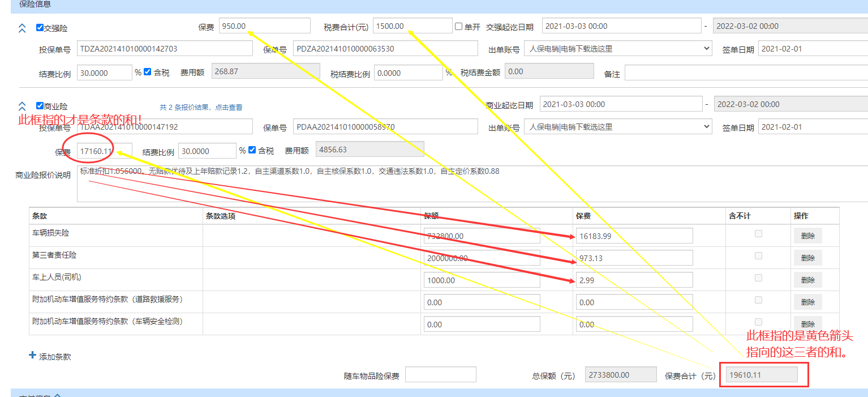
Task: Collapse the 商业险 section double-chevron icon
Action: point(22,106)
